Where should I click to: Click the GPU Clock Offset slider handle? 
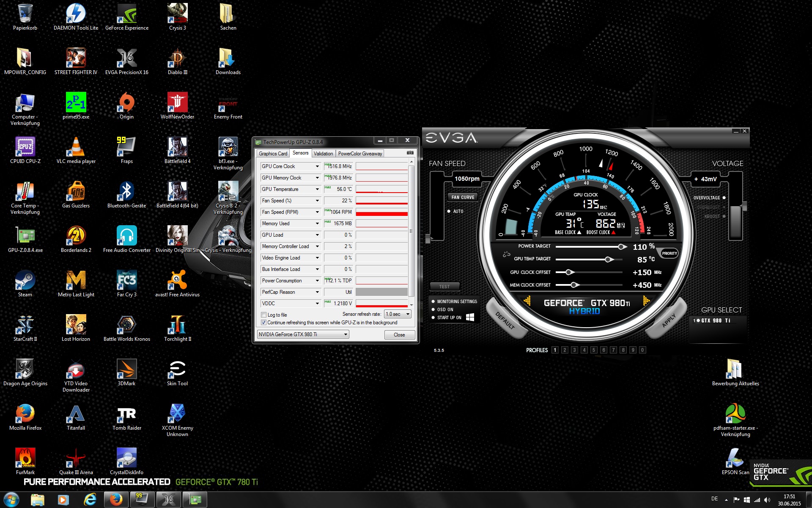[569, 272]
